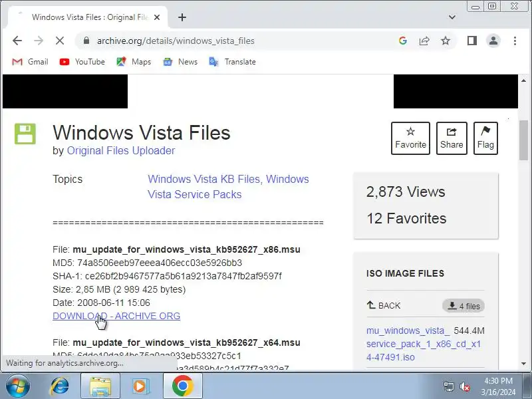Open the News bookmark
Image resolution: width=532 pixels, height=399 pixels.
pos(180,62)
